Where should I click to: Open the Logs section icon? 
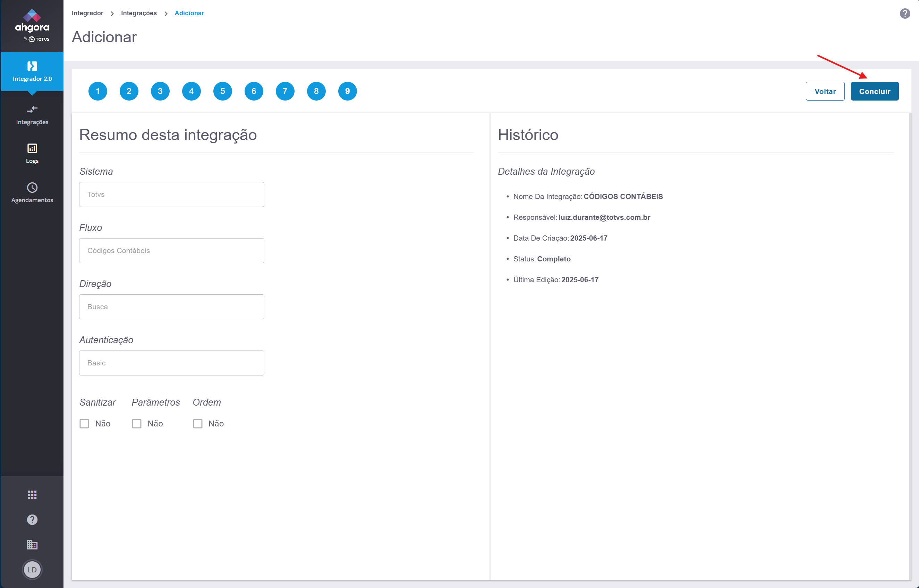click(32, 148)
